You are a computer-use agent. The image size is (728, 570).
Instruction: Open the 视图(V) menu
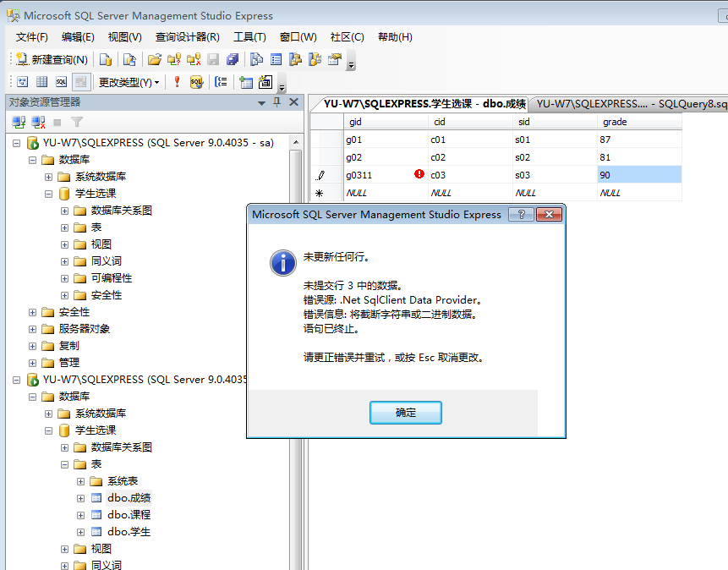point(124,37)
